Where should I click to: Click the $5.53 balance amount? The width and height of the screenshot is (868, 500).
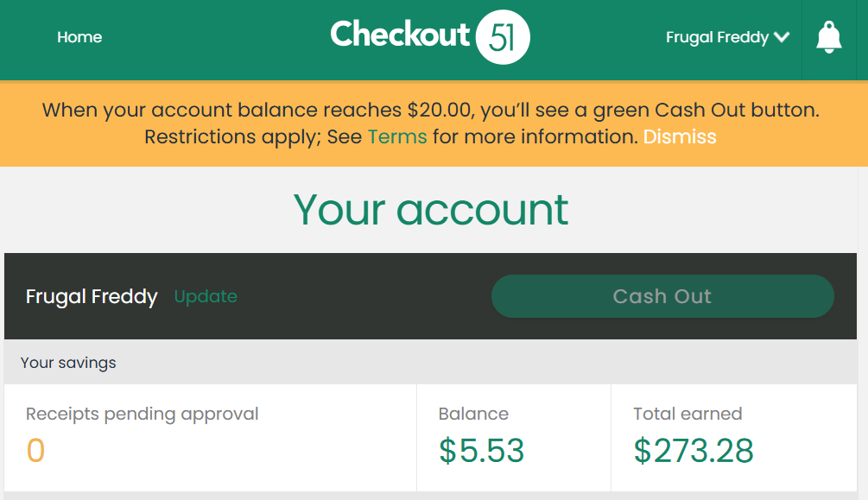tap(481, 450)
